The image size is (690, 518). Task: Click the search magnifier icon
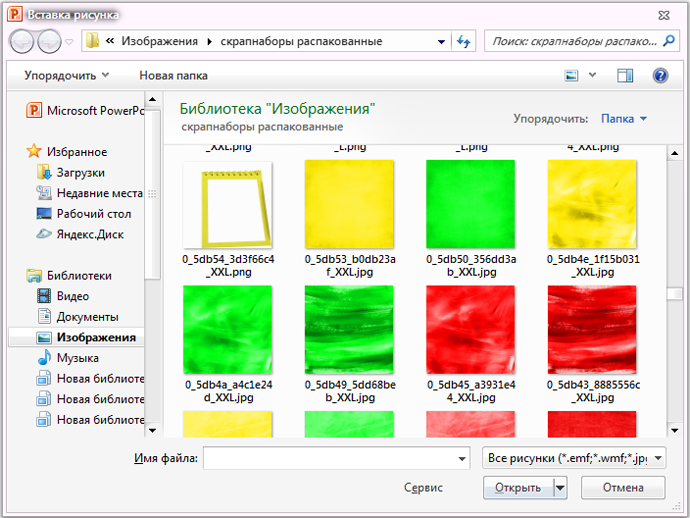(669, 41)
